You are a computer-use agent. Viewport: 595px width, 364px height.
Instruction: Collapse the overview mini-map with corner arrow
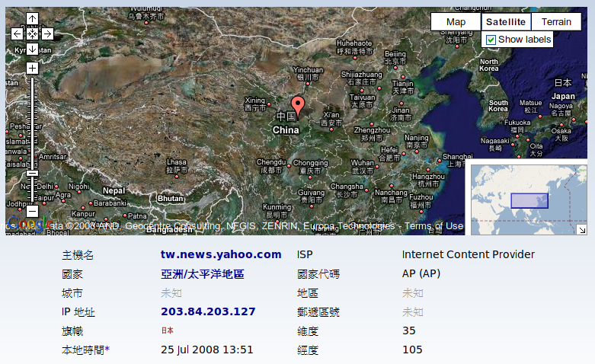(x=582, y=229)
